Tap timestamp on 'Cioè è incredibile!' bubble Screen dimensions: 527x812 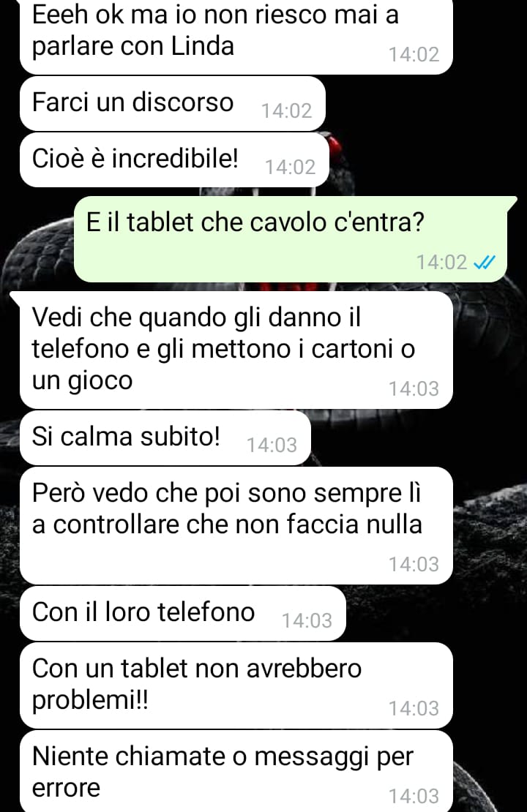(290, 168)
